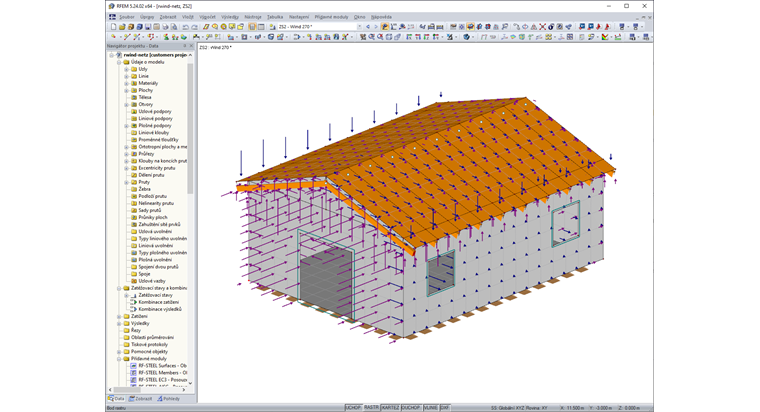This screenshot has height=412, width=760.
Task: Click the Nápověda help menu
Action: tap(381, 17)
